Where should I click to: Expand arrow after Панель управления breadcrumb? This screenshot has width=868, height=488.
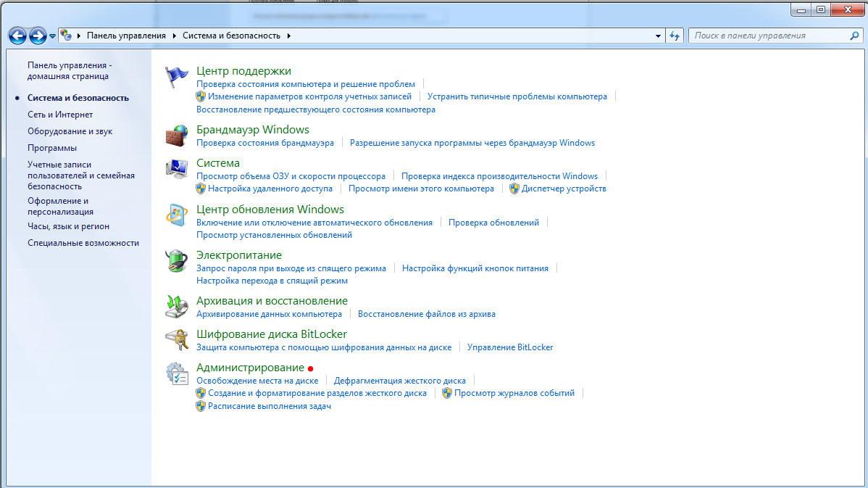[175, 36]
